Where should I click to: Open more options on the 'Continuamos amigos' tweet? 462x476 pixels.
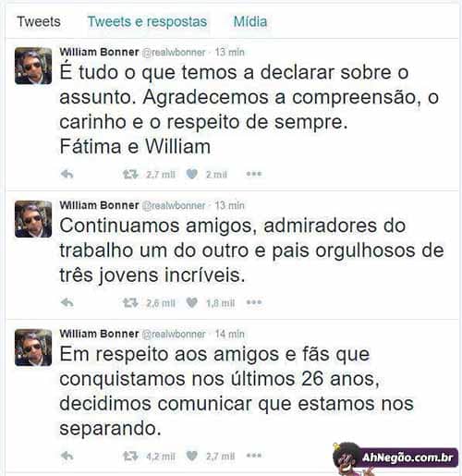pos(254,302)
